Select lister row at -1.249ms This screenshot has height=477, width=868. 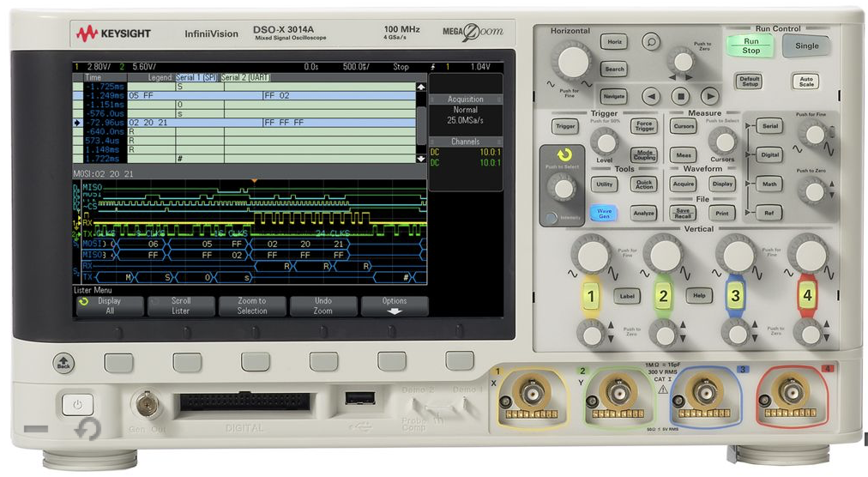point(244,95)
